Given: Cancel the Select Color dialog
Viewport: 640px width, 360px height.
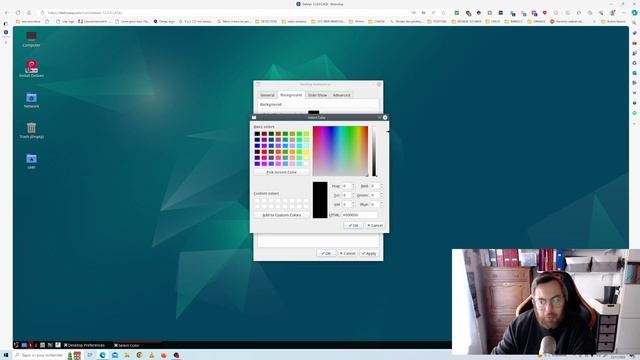Looking at the screenshot, I should pyautogui.click(x=375, y=225).
